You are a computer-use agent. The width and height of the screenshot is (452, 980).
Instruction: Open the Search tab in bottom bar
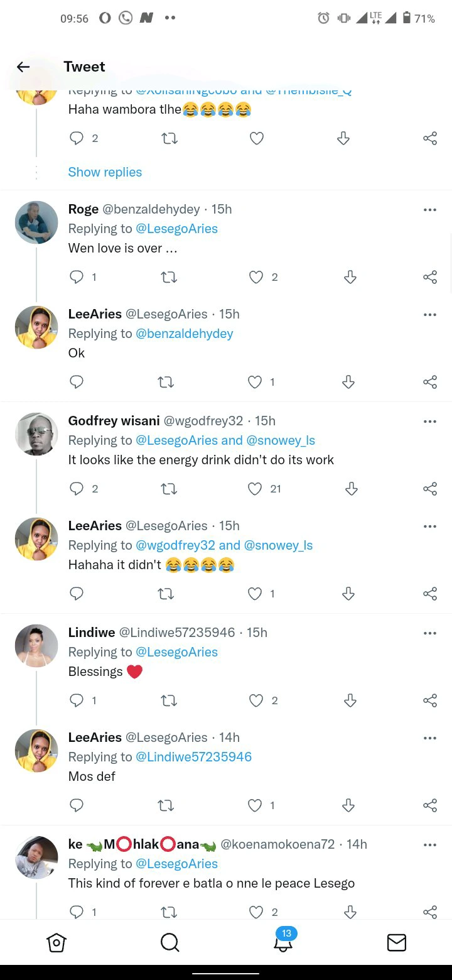[170, 942]
